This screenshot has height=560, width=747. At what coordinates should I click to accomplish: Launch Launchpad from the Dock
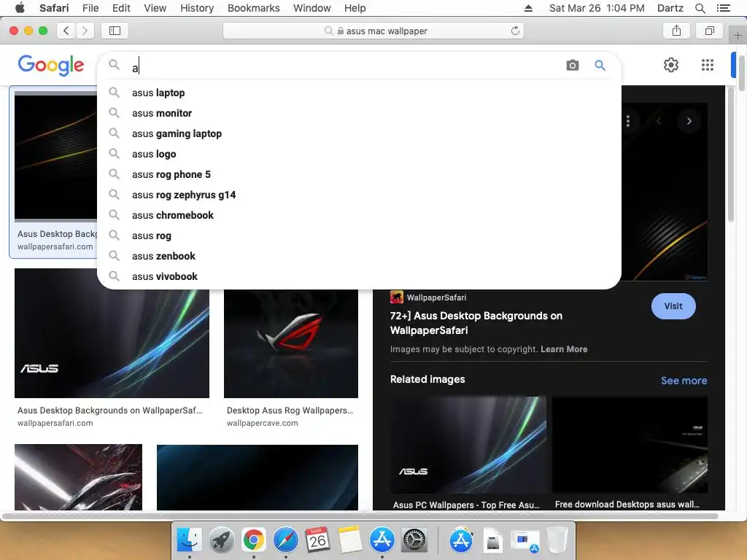[x=221, y=540]
